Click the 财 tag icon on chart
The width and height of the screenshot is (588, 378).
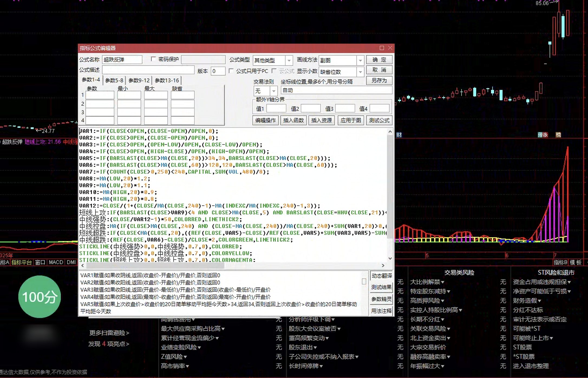(x=399, y=135)
